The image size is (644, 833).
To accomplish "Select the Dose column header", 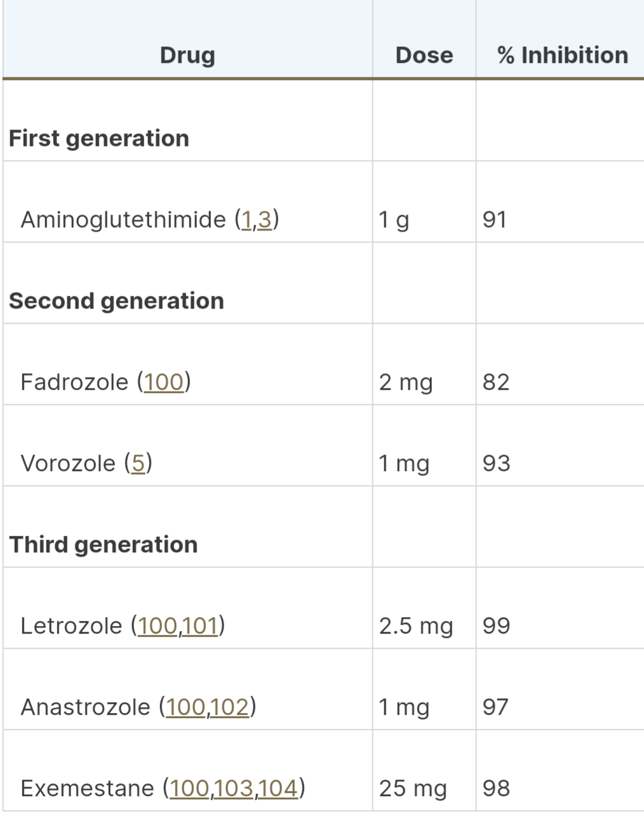I will click(424, 56).
